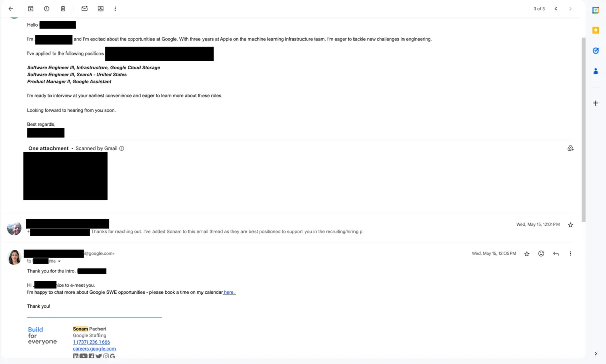Open the email attachment thumbnail
The image size is (606, 364).
(x=65, y=176)
